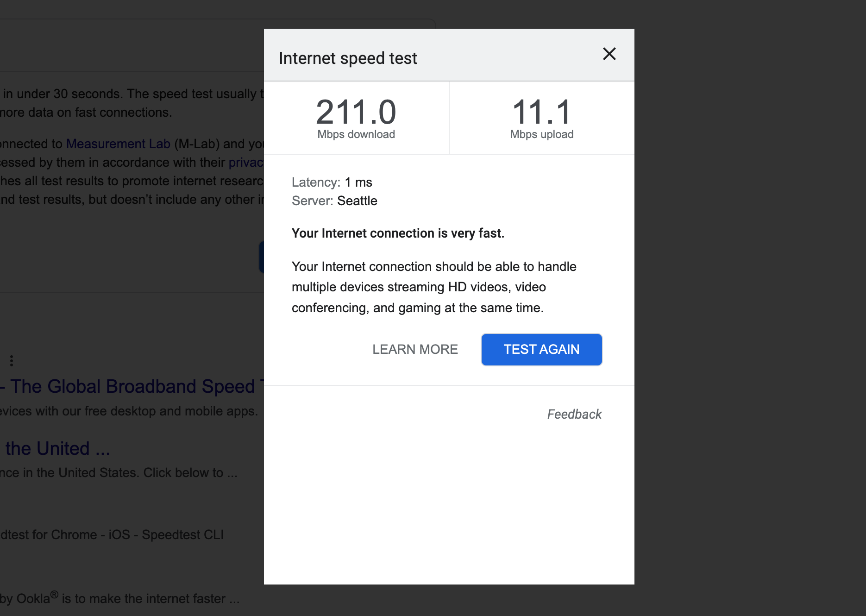Viewport: 866px width, 616px height.
Task: Click the TEST AGAIN button
Action: pyautogui.click(x=541, y=349)
